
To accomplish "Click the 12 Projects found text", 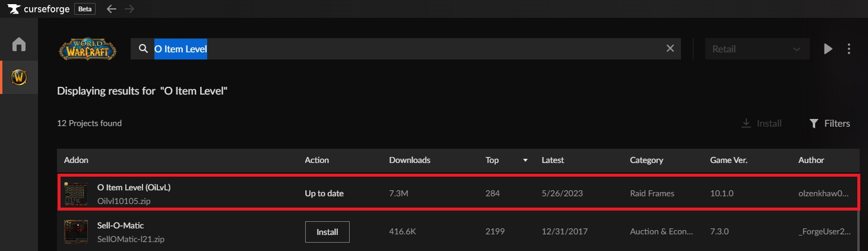I will click(x=89, y=123).
